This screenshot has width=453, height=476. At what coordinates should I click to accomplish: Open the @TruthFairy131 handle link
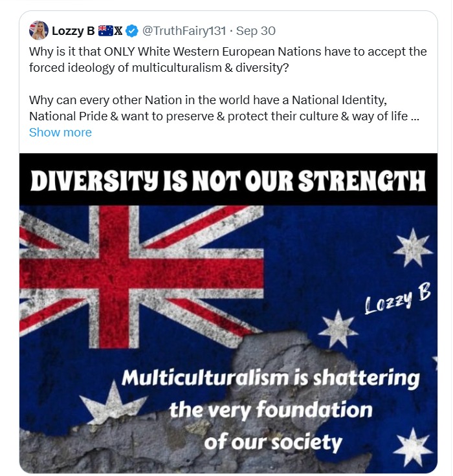(184, 30)
